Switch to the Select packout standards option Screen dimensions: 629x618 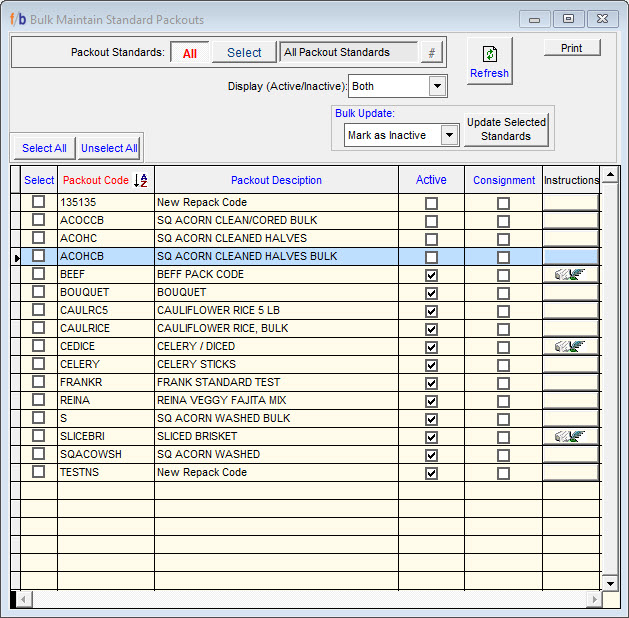point(244,53)
